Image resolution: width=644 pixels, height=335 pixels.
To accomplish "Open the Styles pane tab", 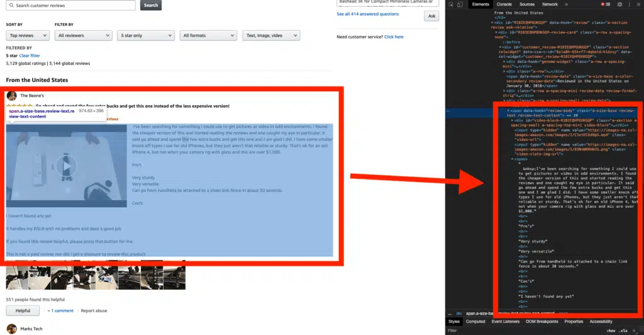I will point(454,322).
